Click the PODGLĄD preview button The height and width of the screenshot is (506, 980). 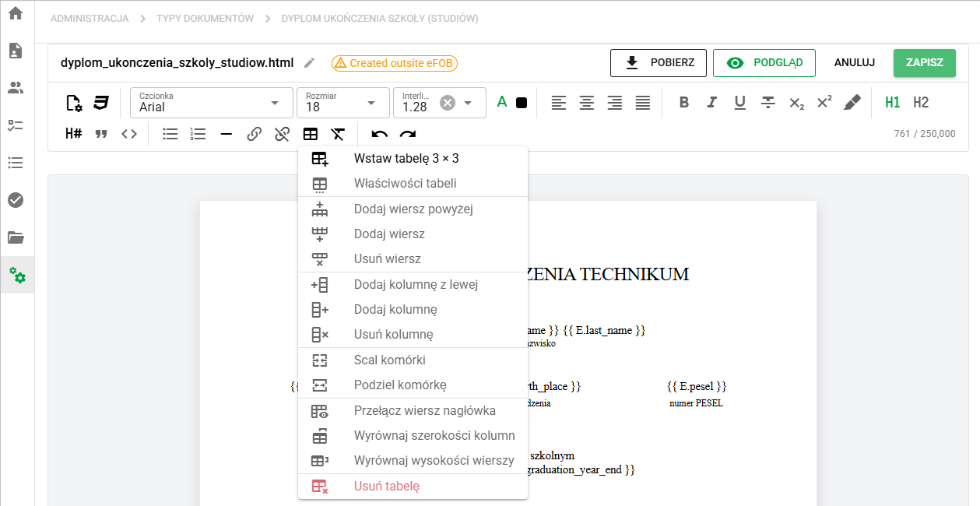point(764,63)
